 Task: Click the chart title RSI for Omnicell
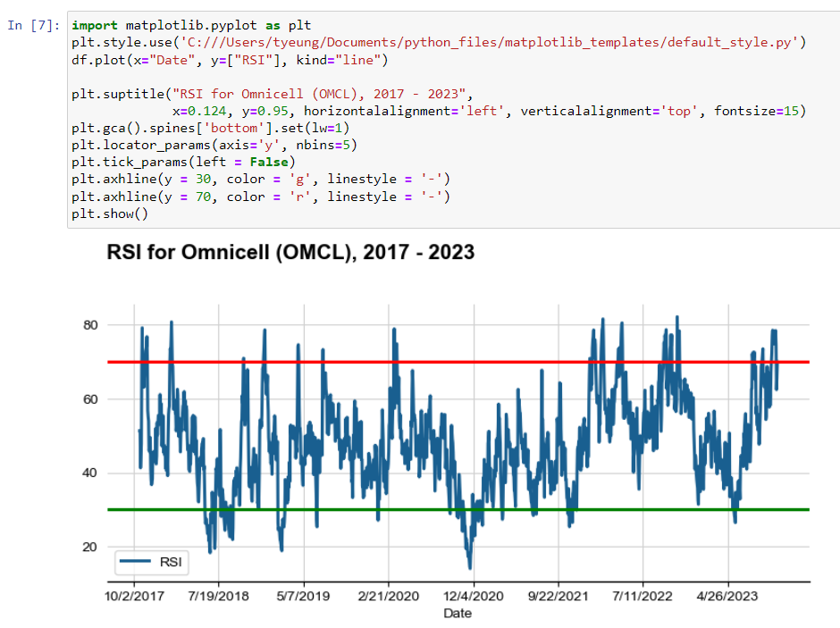(290, 253)
